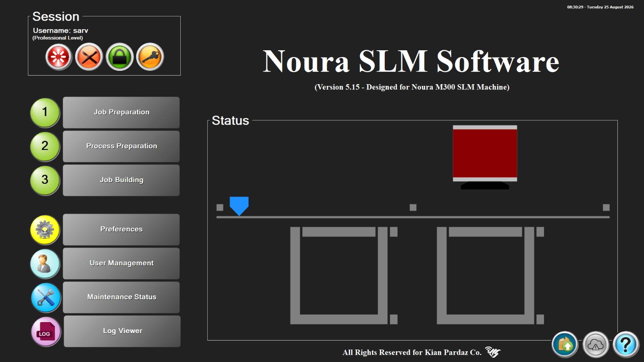Image resolution: width=644 pixels, height=362 pixels.
Task: Click the orange key icon
Action: (x=150, y=57)
